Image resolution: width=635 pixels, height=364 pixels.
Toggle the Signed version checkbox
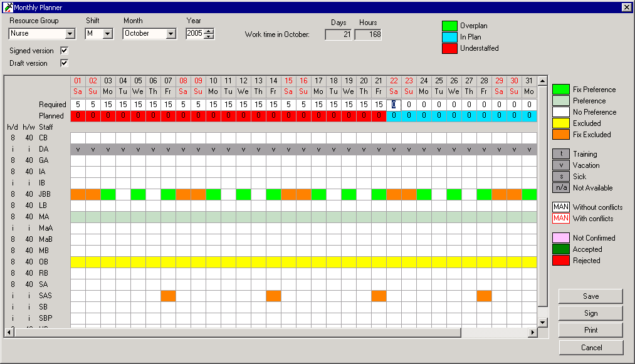pos(64,51)
